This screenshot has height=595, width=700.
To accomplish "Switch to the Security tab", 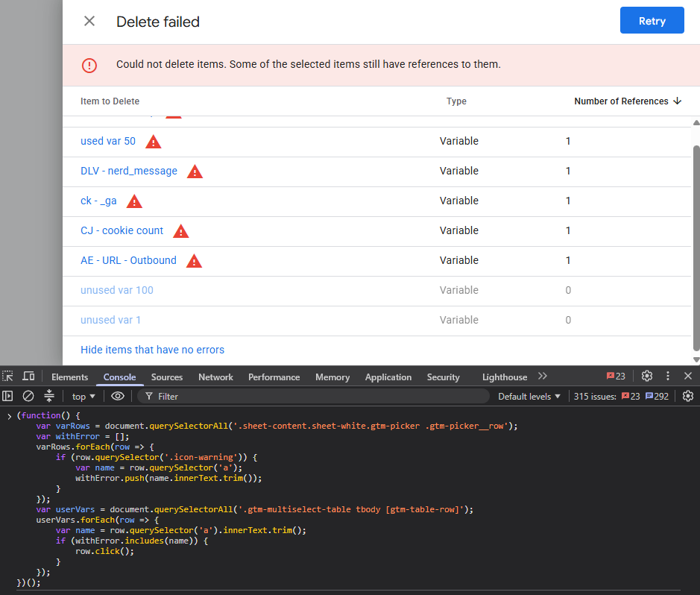I will coord(444,377).
